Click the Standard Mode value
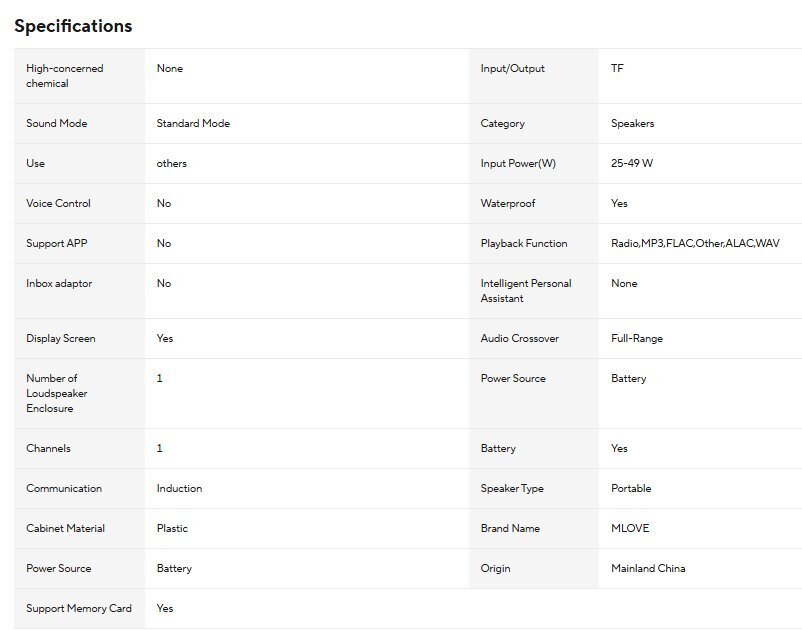The width and height of the screenshot is (802, 631). [x=193, y=124]
